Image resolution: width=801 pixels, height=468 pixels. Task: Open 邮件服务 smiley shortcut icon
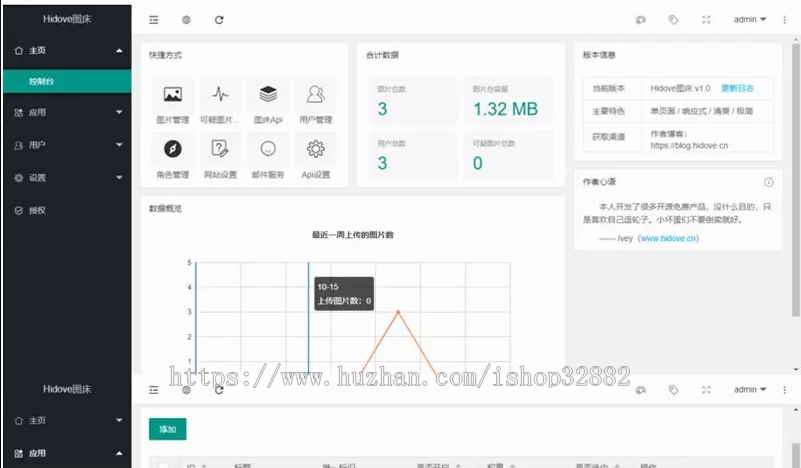click(268, 149)
